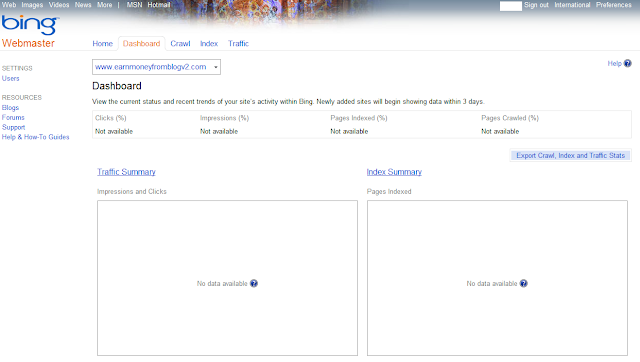The height and width of the screenshot is (362, 640).
Task: Open Preferences in top bar
Action: pos(613,5)
